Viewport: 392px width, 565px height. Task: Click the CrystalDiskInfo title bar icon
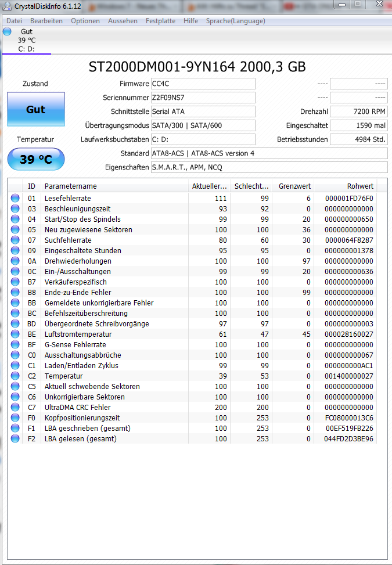[6, 6]
